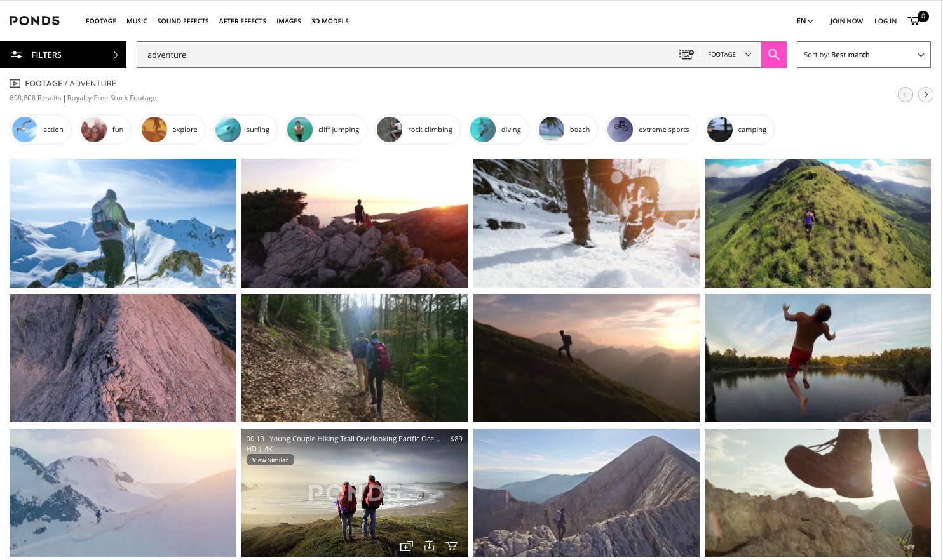Open the EN language selector

point(804,21)
